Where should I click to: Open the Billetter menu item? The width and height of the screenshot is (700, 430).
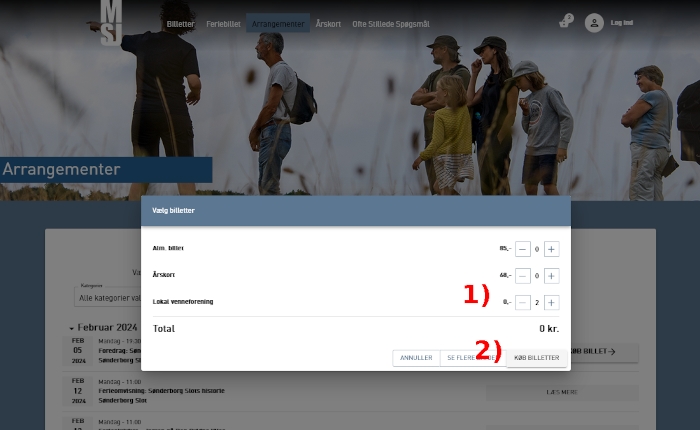pos(180,24)
